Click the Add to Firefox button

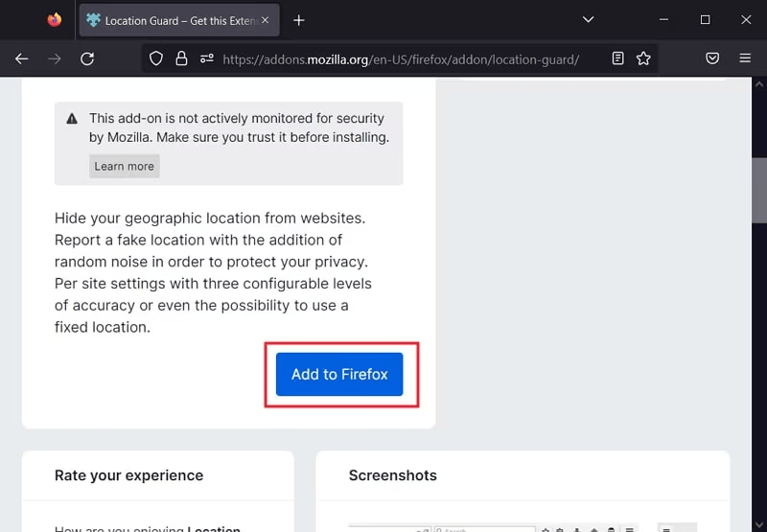pos(339,375)
